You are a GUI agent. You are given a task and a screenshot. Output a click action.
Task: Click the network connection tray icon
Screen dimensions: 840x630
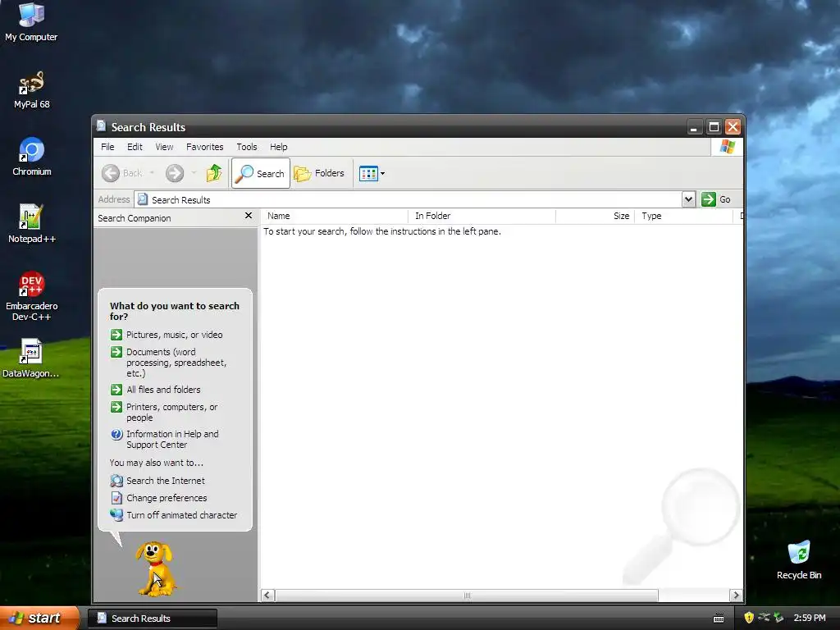(x=764, y=618)
